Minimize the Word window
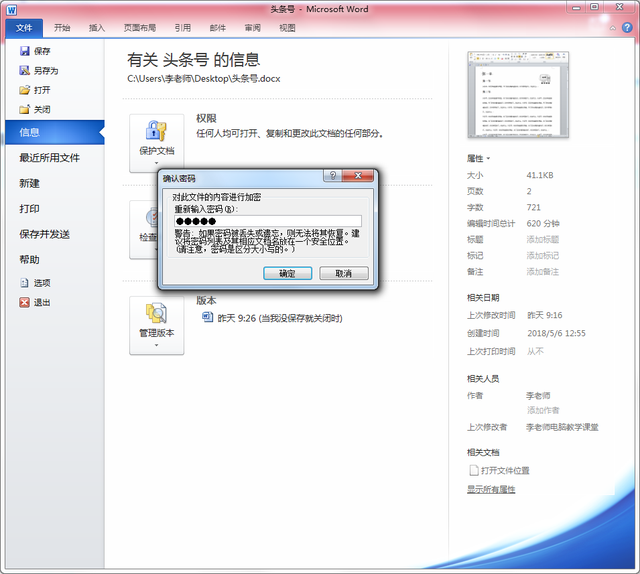 pos(576,7)
